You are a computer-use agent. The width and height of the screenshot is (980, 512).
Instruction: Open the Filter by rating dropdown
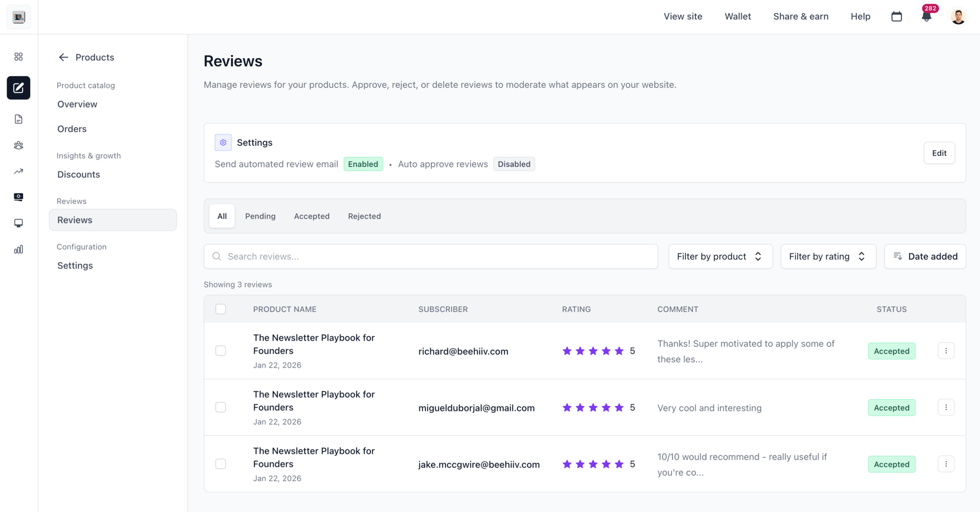[x=828, y=256]
